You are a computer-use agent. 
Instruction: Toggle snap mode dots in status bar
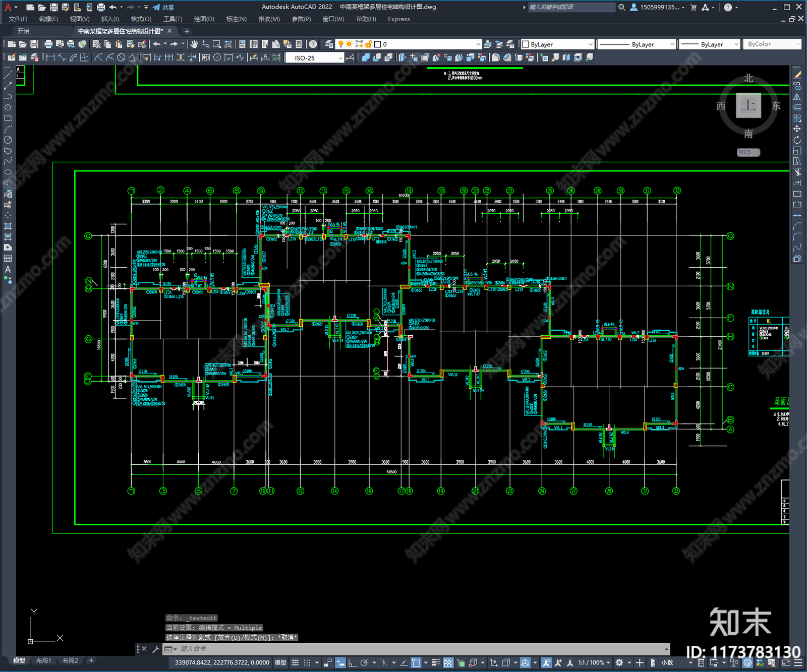(307, 662)
